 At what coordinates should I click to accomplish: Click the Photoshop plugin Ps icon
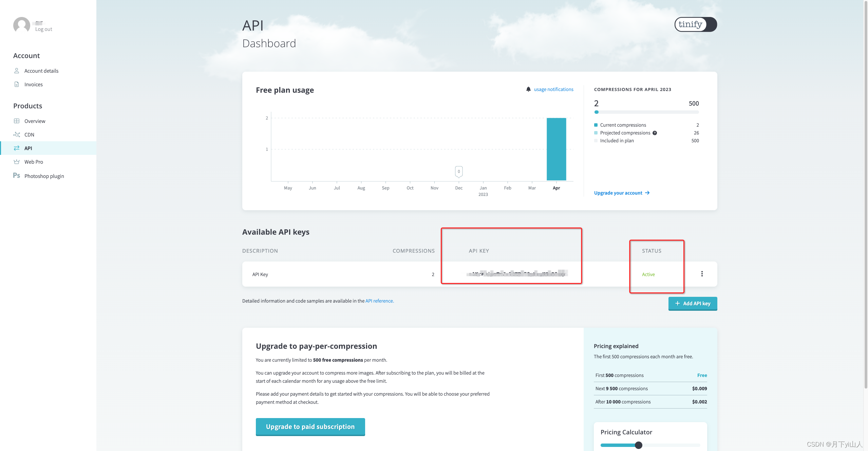[x=17, y=176]
